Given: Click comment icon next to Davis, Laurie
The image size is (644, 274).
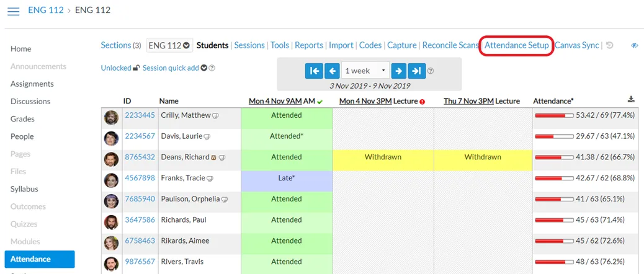Looking at the screenshot, I should tap(207, 136).
